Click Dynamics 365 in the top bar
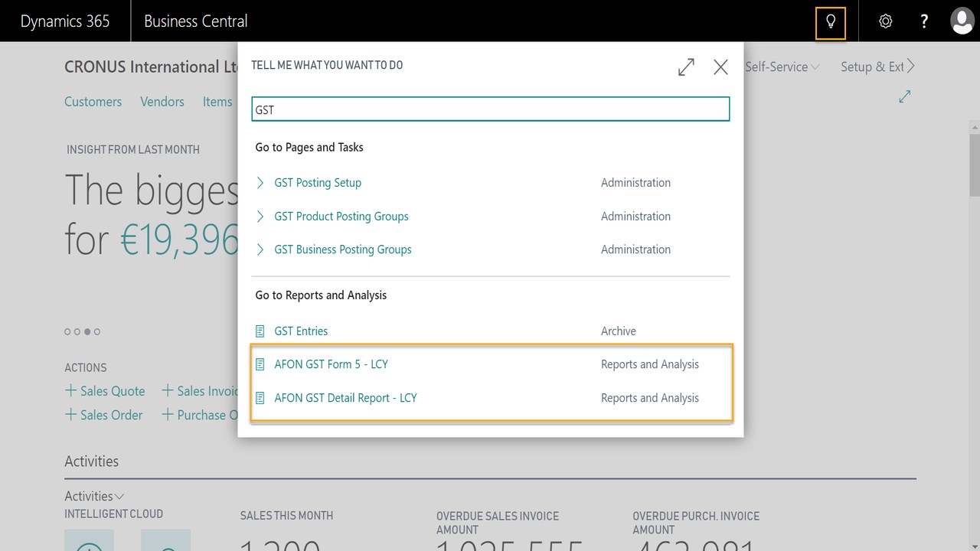 click(65, 21)
